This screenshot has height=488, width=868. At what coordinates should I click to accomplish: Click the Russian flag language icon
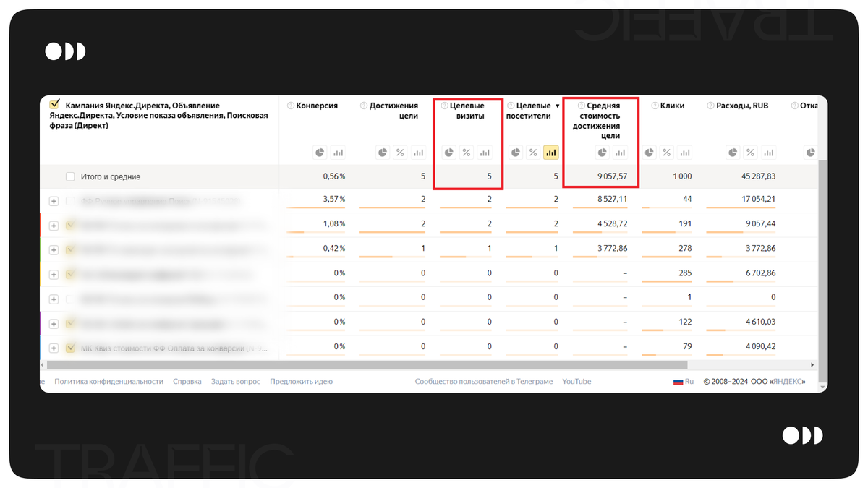[x=678, y=381]
